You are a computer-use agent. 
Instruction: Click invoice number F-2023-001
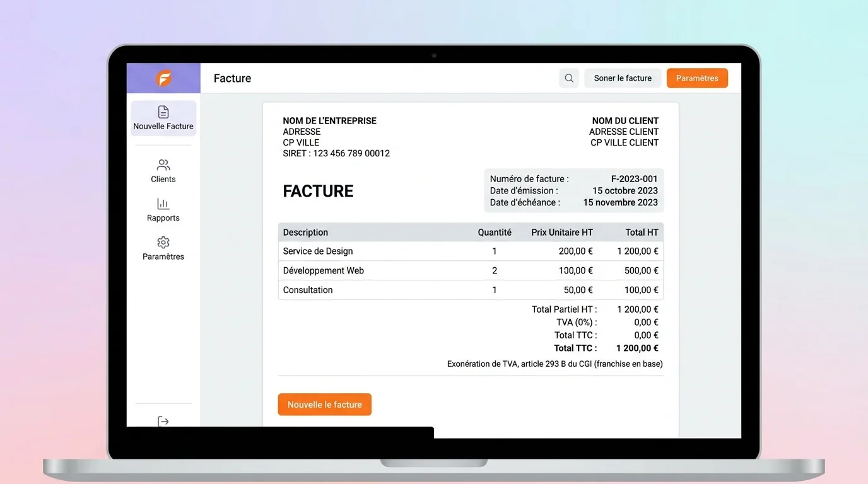[634, 178]
